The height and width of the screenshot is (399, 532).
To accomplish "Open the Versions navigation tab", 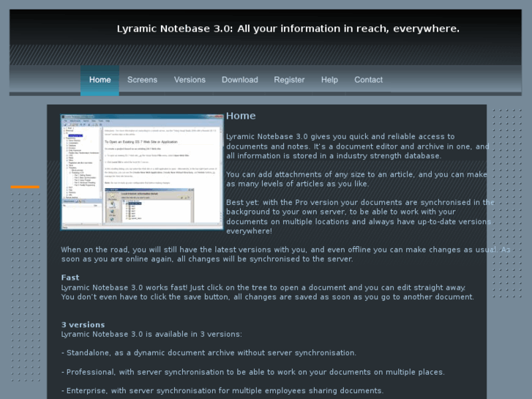I will [190, 80].
